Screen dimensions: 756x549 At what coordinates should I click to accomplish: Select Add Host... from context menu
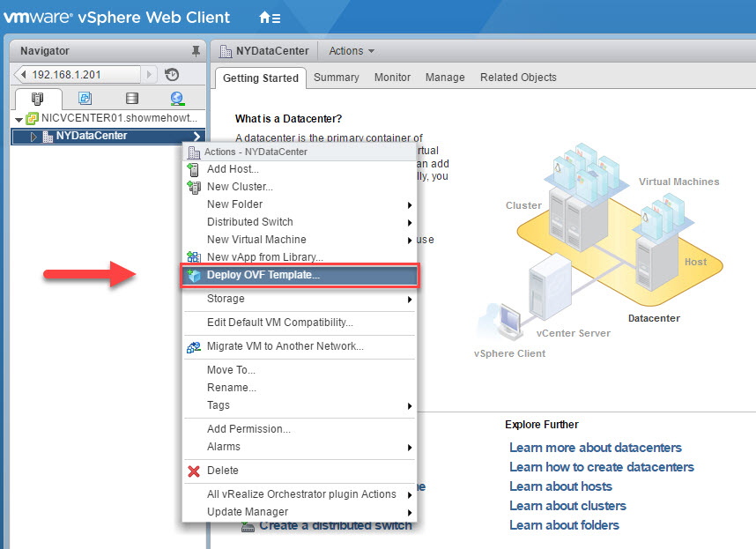299,169
